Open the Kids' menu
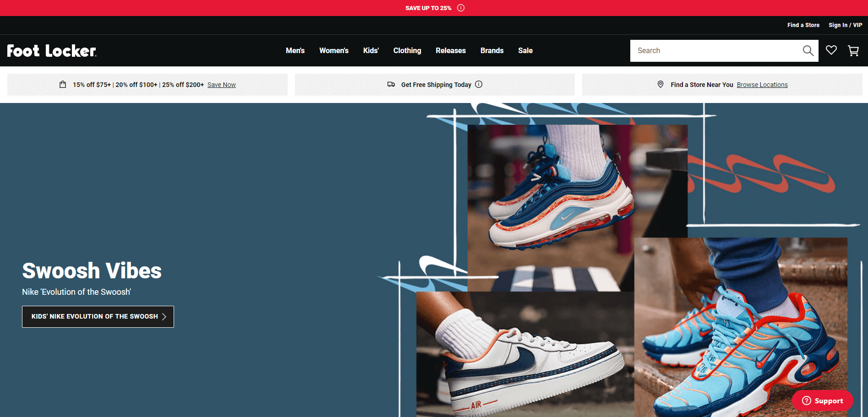This screenshot has height=417, width=868. point(371,50)
